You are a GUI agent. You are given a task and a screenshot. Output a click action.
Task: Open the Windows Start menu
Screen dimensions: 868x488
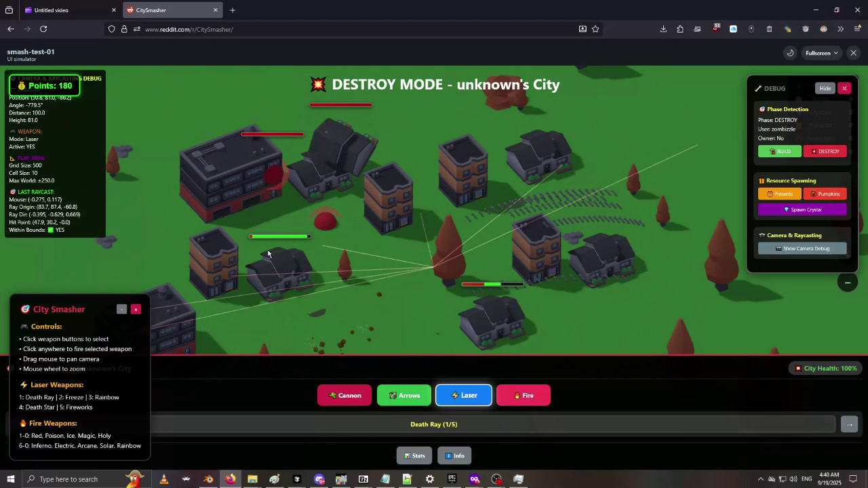pyautogui.click(x=10, y=479)
